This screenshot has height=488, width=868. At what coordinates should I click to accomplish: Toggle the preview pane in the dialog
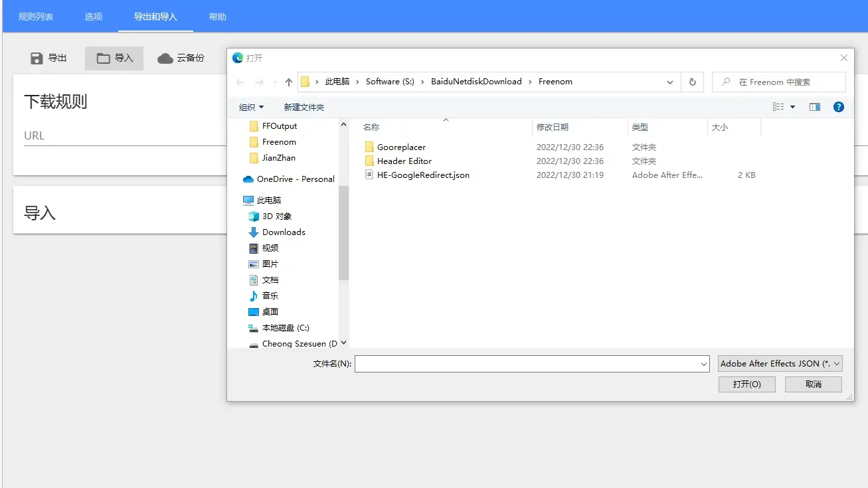coord(814,106)
